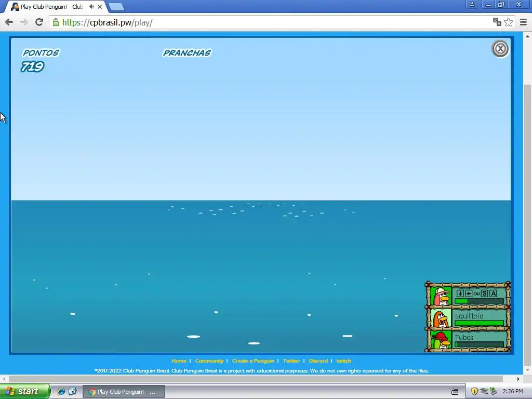Image resolution: width=532 pixels, height=399 pixels.
Task: Click the Play Club Penguin taskbar button
Action: [x=124, y=392]
